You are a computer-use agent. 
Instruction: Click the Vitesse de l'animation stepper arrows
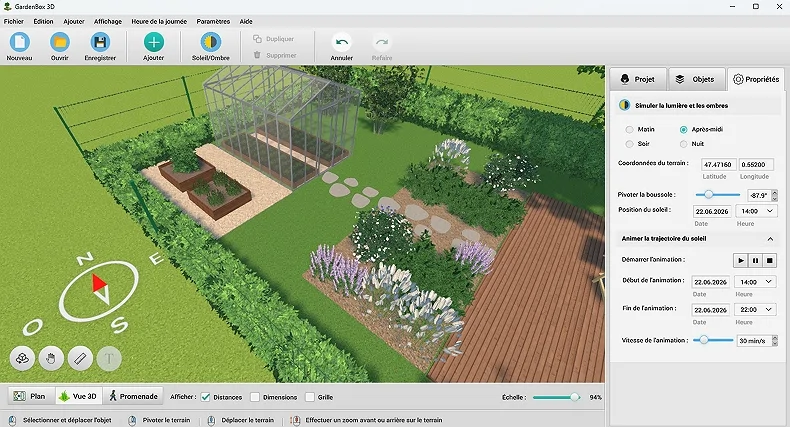pos(775,341)
